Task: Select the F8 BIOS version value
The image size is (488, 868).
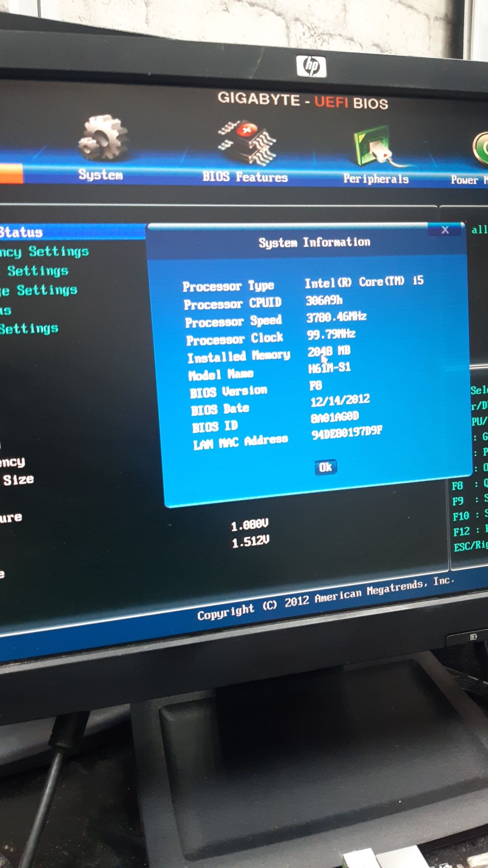Action: (x=316, y=385)
